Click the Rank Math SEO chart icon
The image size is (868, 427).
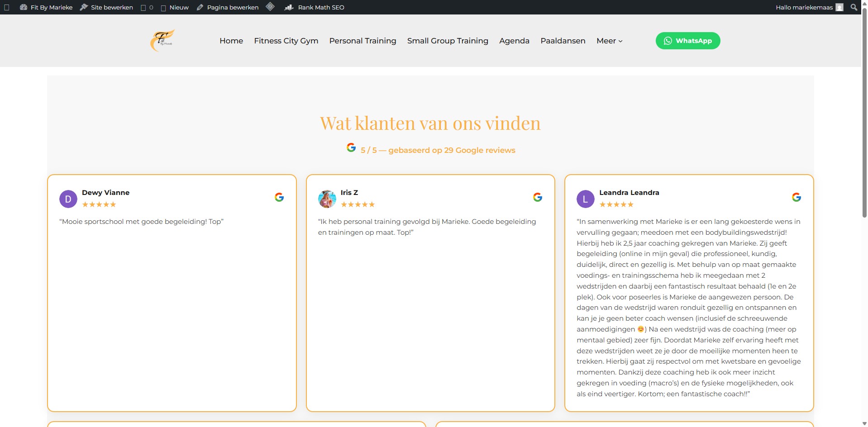[x=289, y=7]
